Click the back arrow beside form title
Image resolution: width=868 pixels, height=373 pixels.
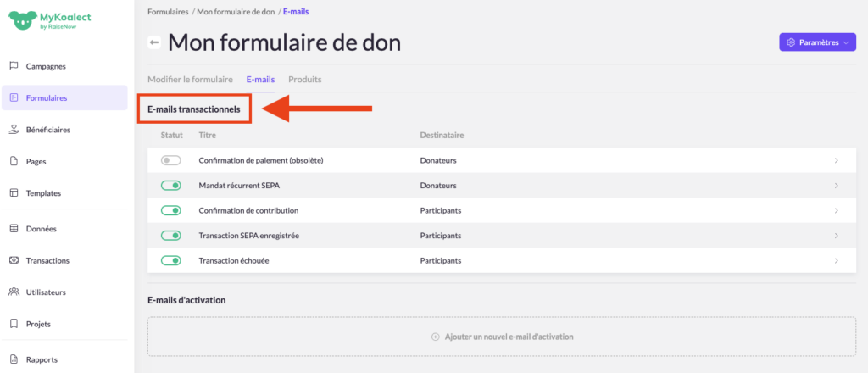(154, 42)
